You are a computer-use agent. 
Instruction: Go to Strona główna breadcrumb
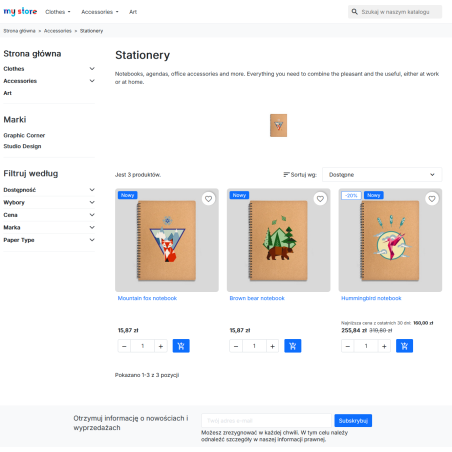[19, 31]
